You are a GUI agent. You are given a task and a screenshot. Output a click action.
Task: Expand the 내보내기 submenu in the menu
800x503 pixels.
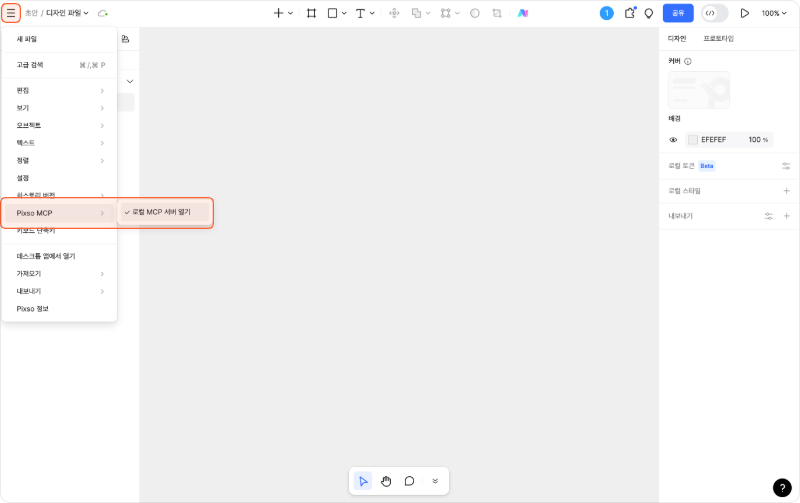(59, 291)
